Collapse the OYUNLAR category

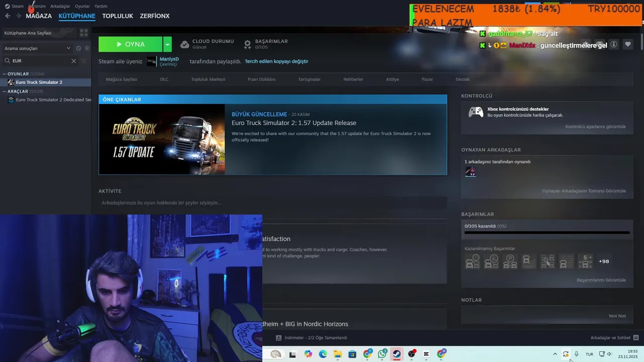[5, 74]
